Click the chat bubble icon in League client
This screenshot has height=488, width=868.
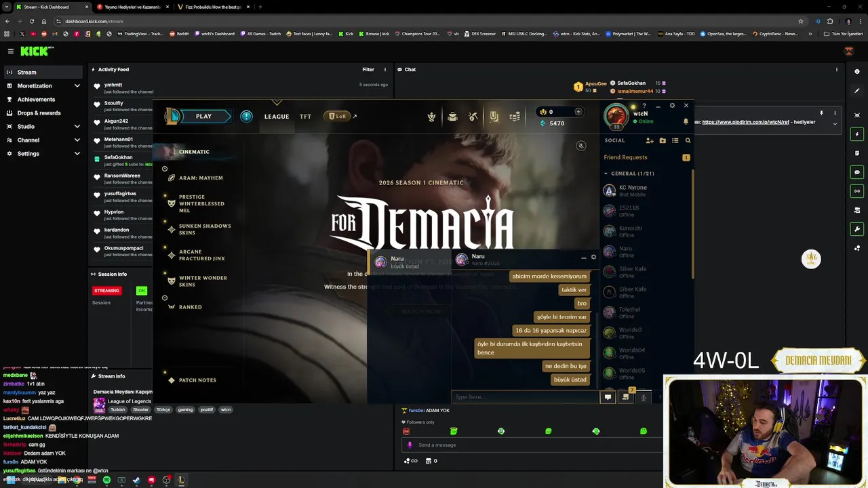(x=608, y=397)
